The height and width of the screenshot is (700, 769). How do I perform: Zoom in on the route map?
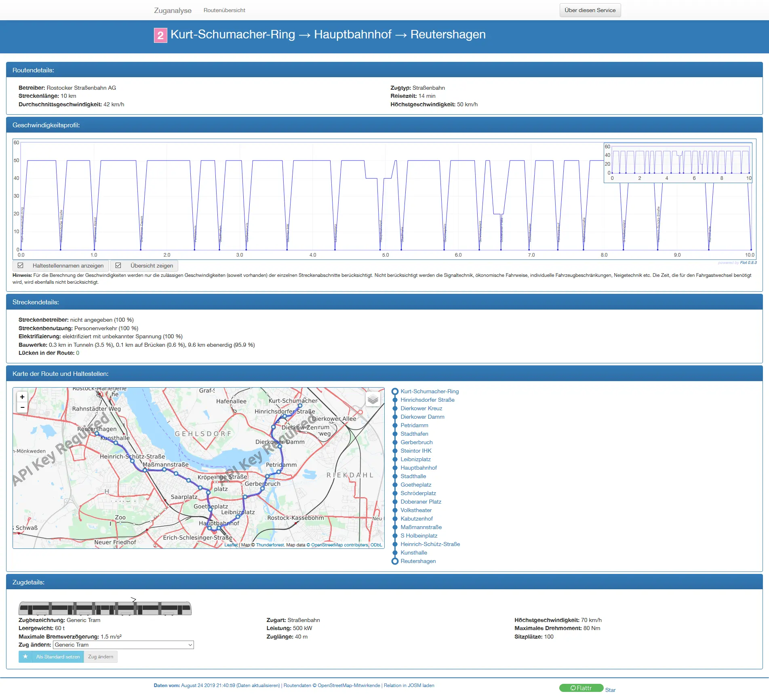22,397
